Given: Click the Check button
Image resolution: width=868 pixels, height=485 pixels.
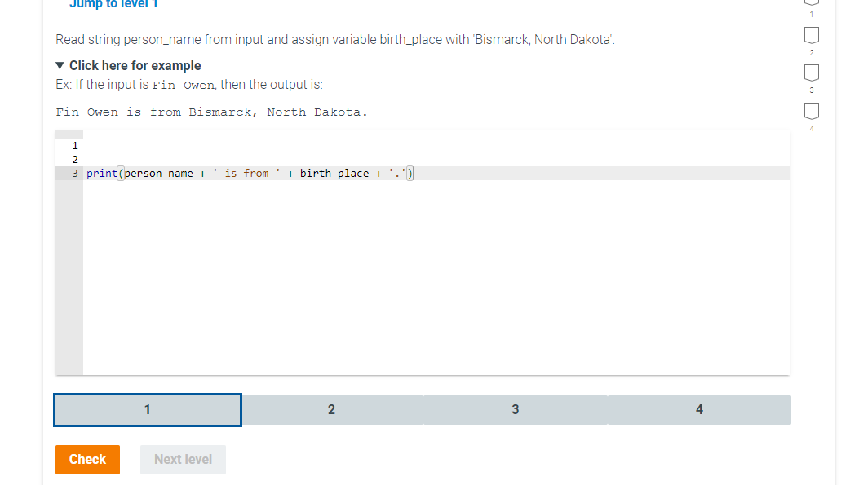Looking at the screenshot, I should (87, 459).
